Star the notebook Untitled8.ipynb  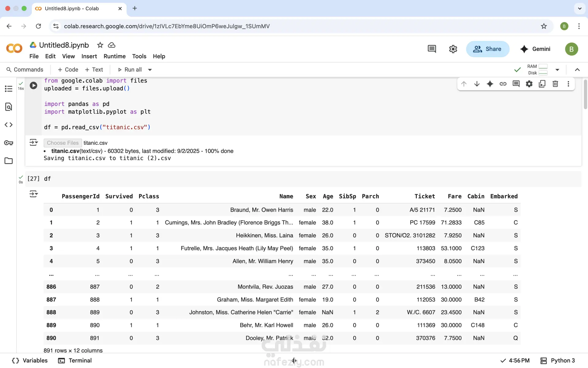click(x=100, y=45)
